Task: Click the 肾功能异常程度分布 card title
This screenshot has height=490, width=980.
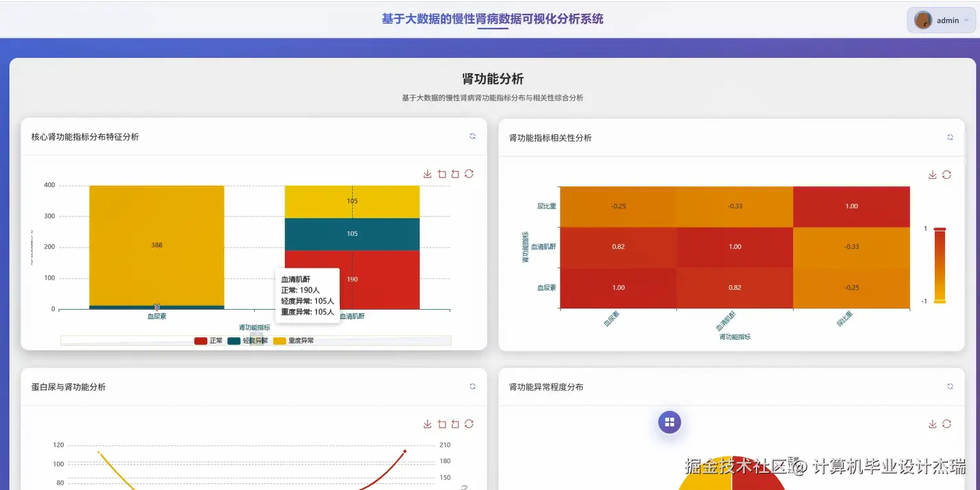Action: click(546, 387)
